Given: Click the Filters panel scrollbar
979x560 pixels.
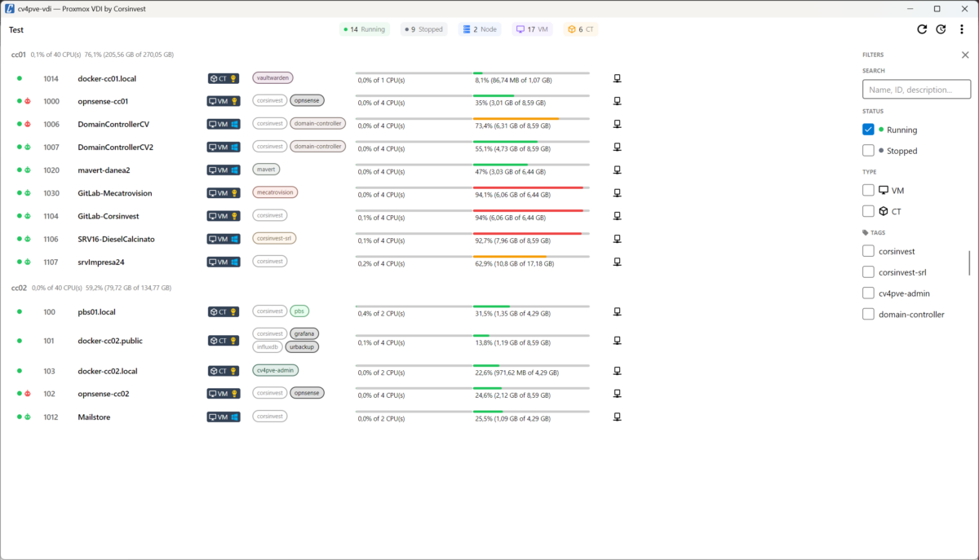Looking at the screenshot, I should point(969,263).
